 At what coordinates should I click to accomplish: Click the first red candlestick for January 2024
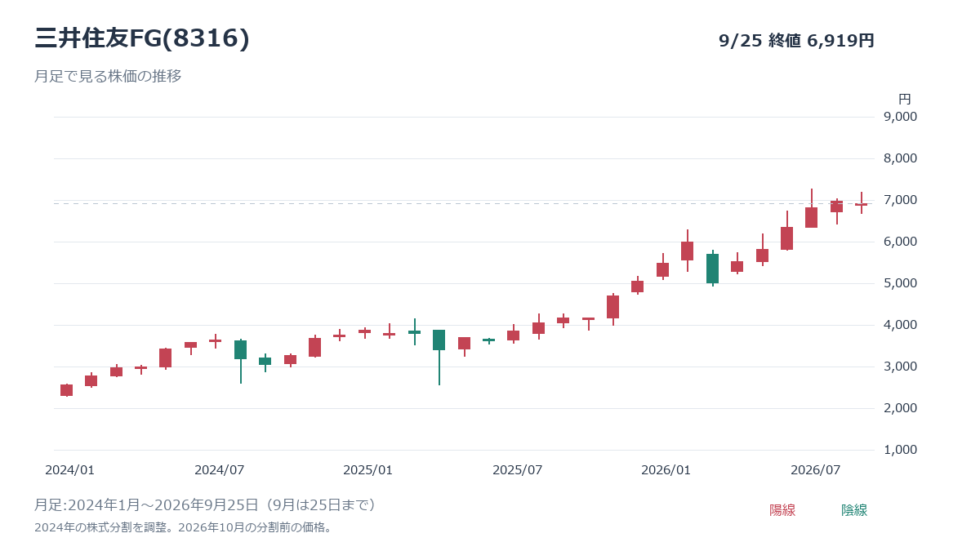[x=66, y=390]
